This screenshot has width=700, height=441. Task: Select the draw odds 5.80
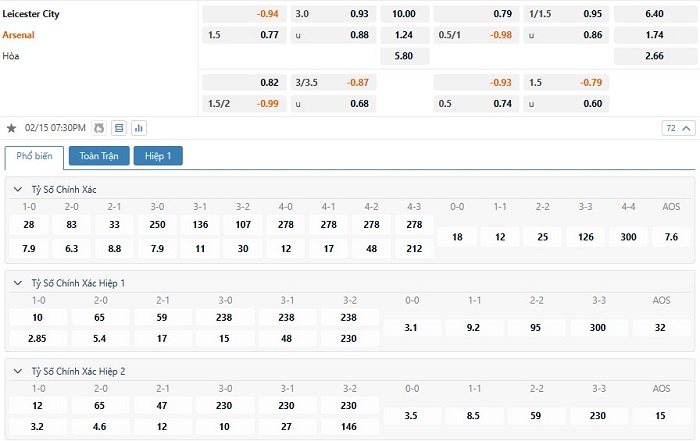tap(404, 56)
